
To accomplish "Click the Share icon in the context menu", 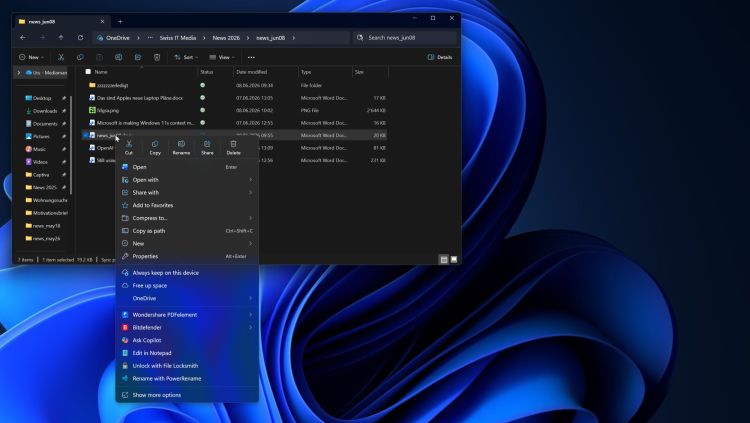I will pos(207,144).
